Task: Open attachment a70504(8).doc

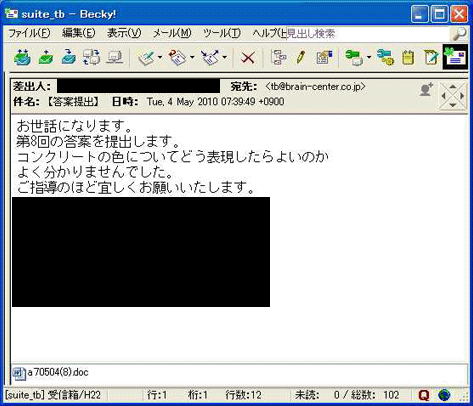Action: (51, 373)
